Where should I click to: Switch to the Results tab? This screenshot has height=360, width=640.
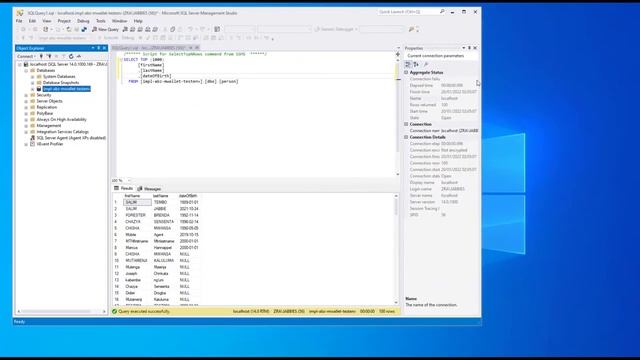click(x=124, y=189)
